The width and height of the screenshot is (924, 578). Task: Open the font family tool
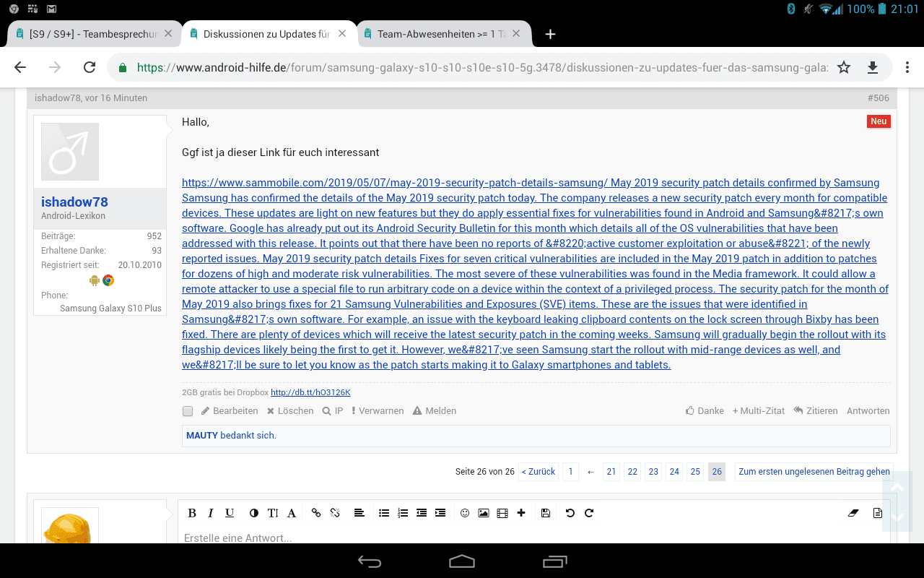tap(292, 513)
